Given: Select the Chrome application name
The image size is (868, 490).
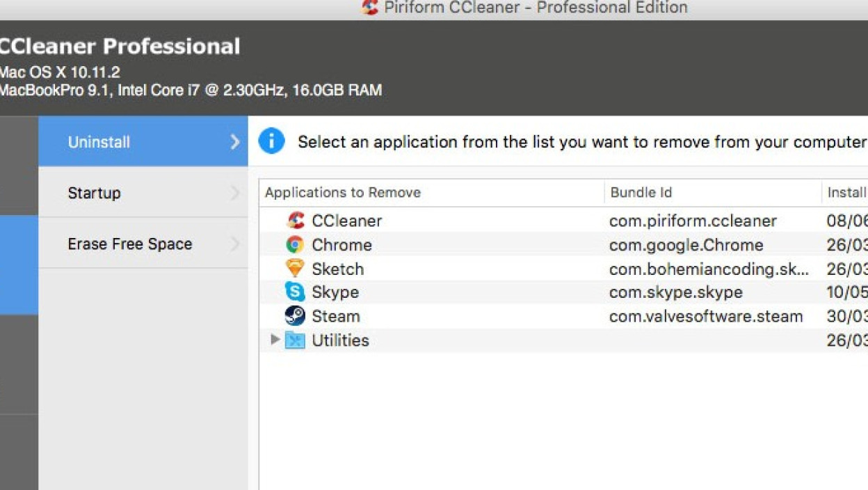Looking at the screenshot, I should 341,244.
